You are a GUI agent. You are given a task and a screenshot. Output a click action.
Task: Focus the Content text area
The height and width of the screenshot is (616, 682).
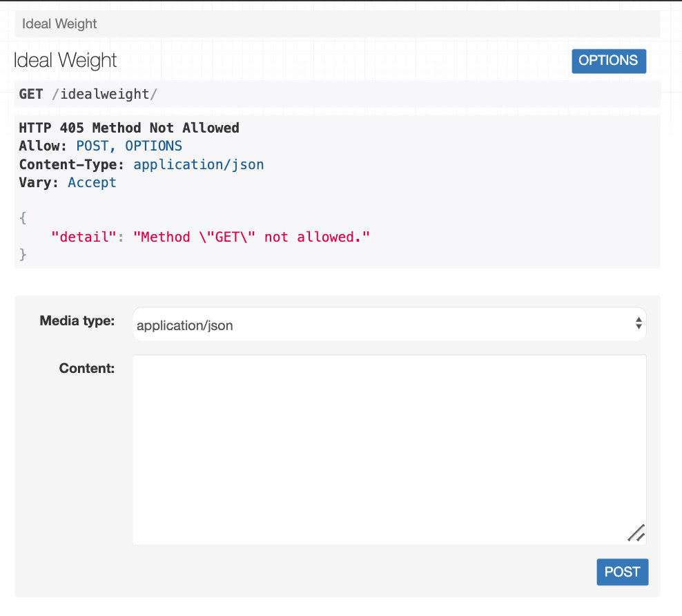[389, 449]
